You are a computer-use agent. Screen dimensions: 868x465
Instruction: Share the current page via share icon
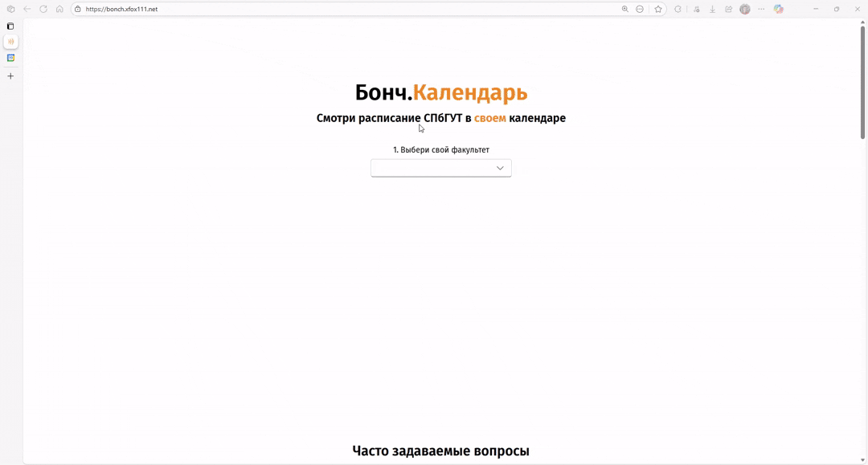point(730,9)
